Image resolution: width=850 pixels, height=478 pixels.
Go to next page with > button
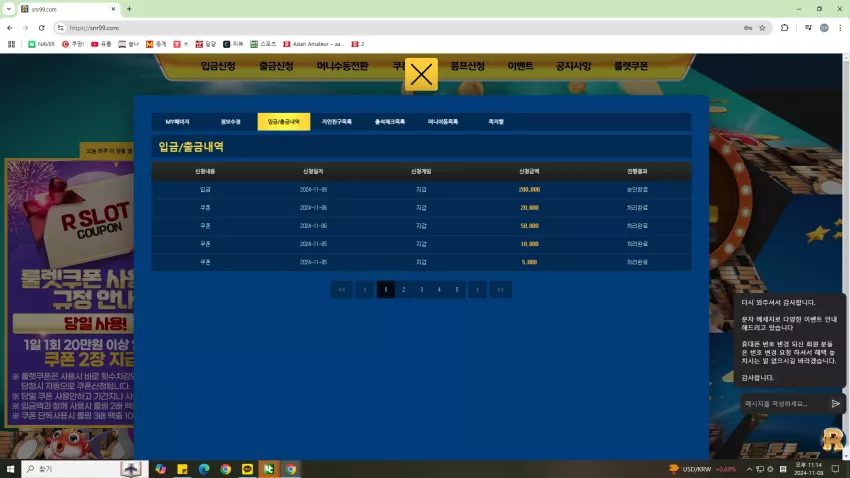pyautogui.click(x=478, y=289)
